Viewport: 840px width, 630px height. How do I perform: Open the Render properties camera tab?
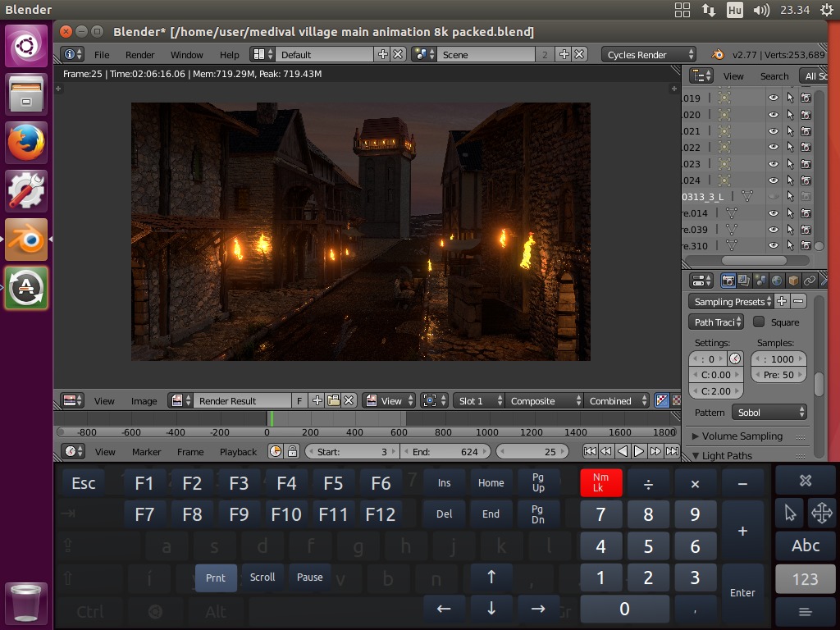click(x=728, y=281)
